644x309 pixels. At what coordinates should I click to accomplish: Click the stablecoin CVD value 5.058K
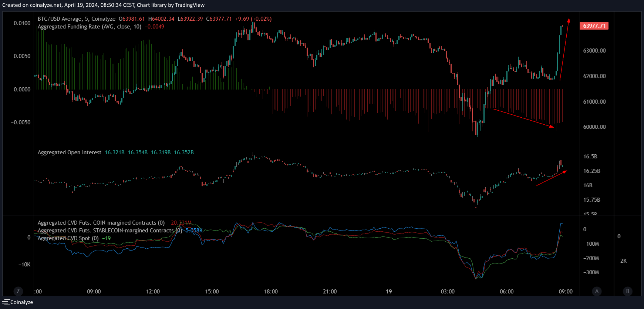pos(194,231)
